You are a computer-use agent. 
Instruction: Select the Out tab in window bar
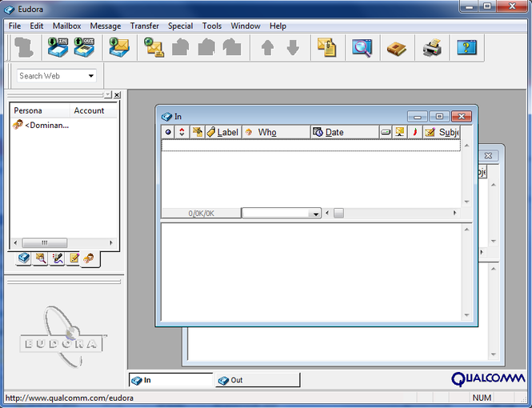coord(258,380)
